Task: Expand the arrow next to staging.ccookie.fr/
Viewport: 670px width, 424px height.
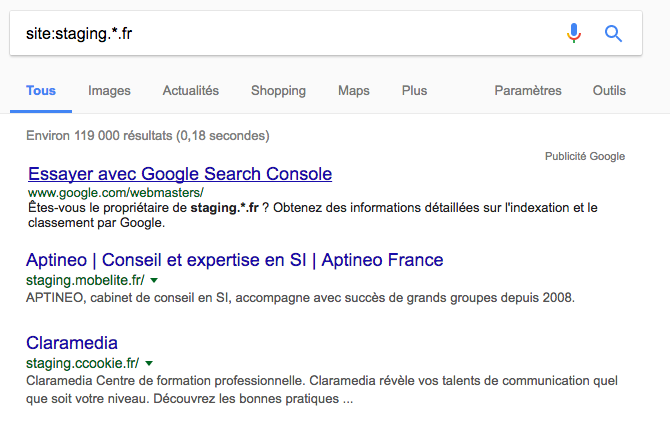Action: [x=149, y=363]
